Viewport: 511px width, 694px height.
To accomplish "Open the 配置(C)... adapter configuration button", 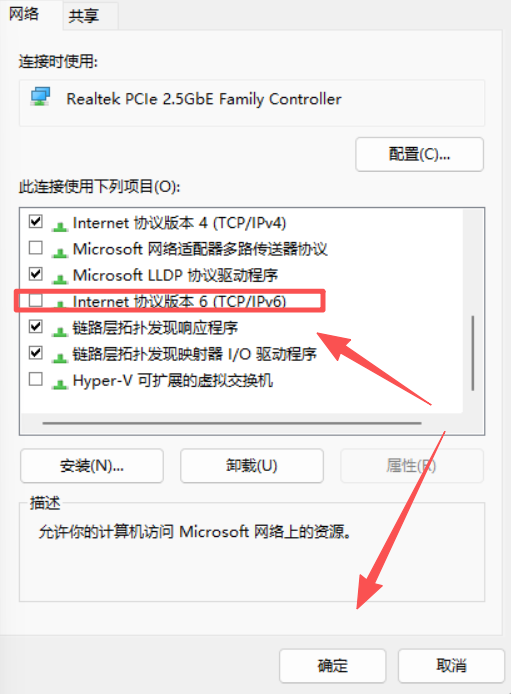I will pyautogui.click(x=419, y=154).
